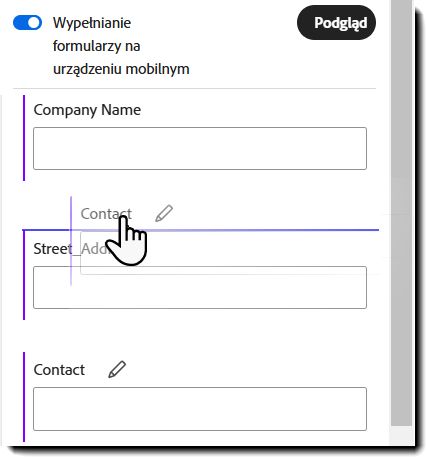Image resolution: width=426 pixels, height=458 pixels.
Task: Click inside the Company Name input field
Action: point(200,148)
